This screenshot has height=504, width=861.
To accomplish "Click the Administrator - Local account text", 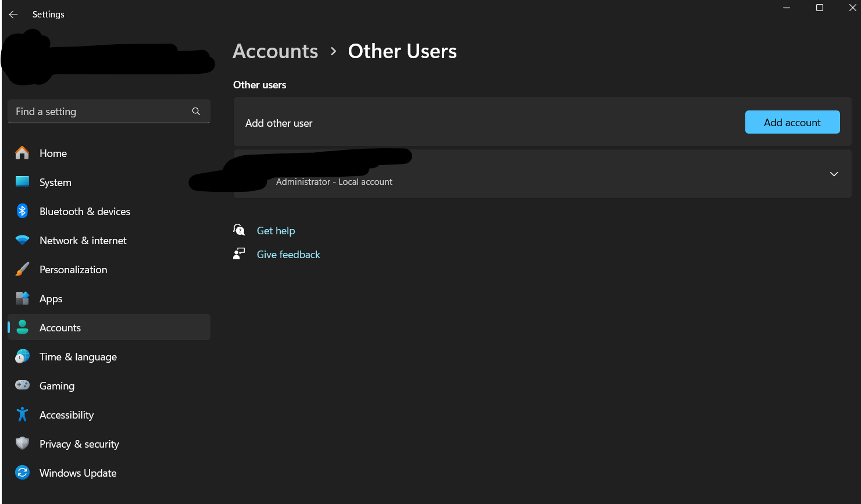I will (334, 182).
